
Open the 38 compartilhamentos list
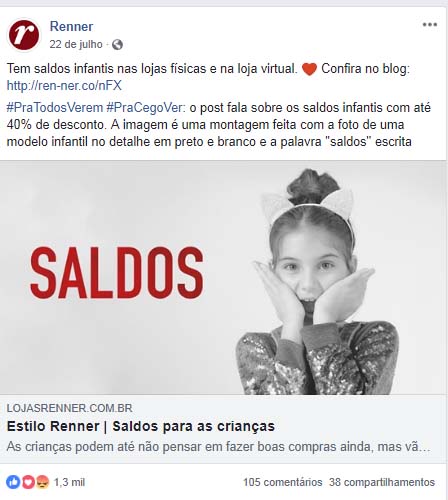(x=382, y=482)
